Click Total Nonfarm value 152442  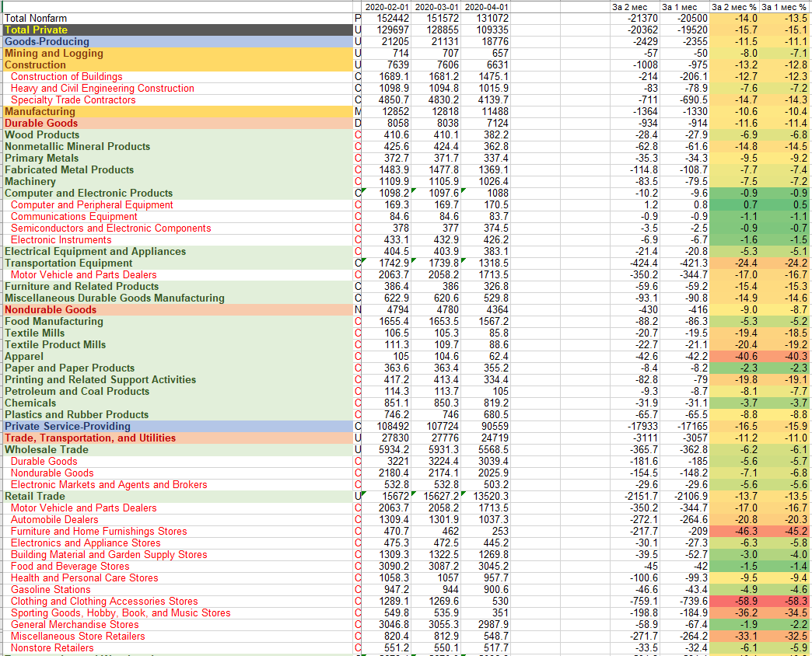(393, 18)
